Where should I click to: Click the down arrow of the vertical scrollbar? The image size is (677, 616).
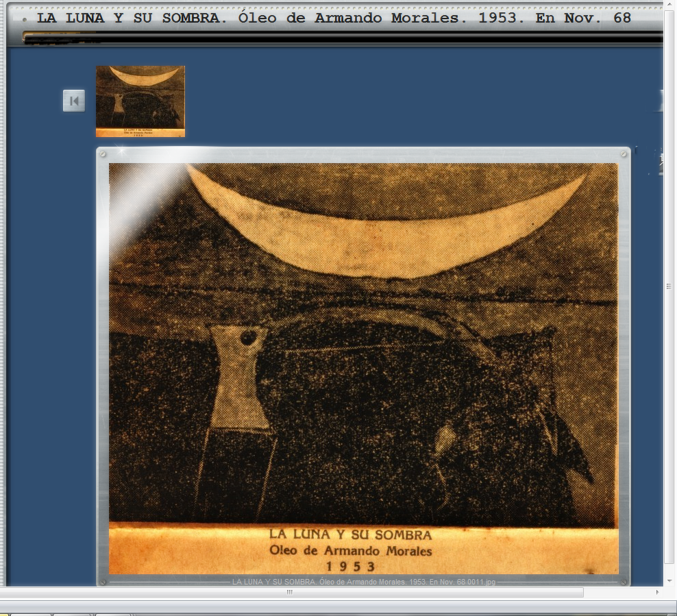[669, 581]
